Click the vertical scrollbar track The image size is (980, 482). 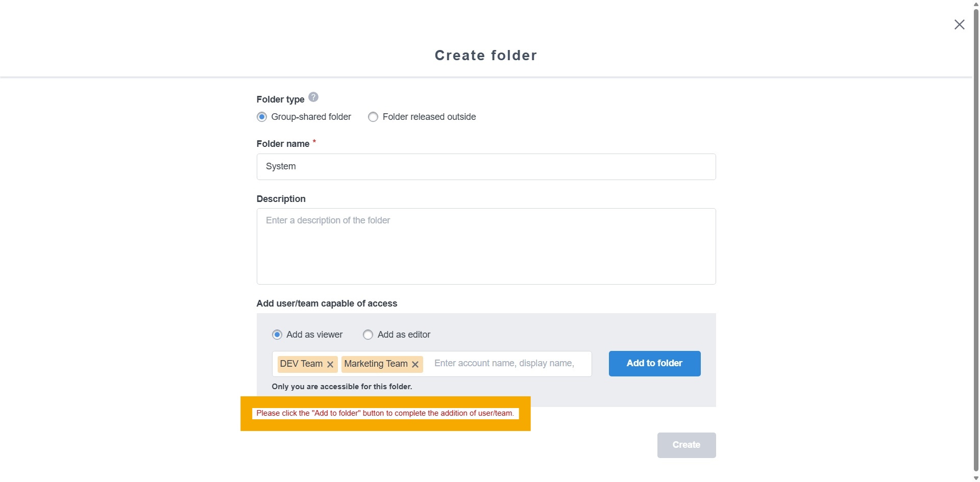(x=975, y=255)
